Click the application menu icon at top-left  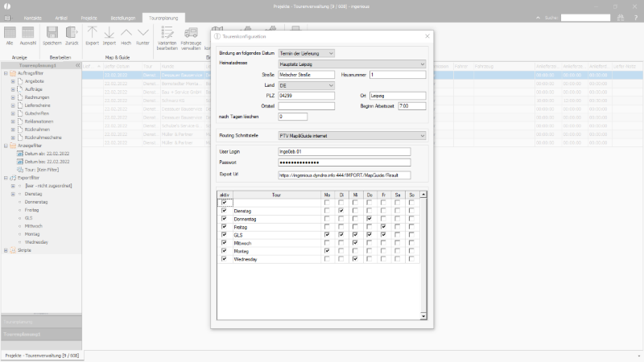coord(7,18)
